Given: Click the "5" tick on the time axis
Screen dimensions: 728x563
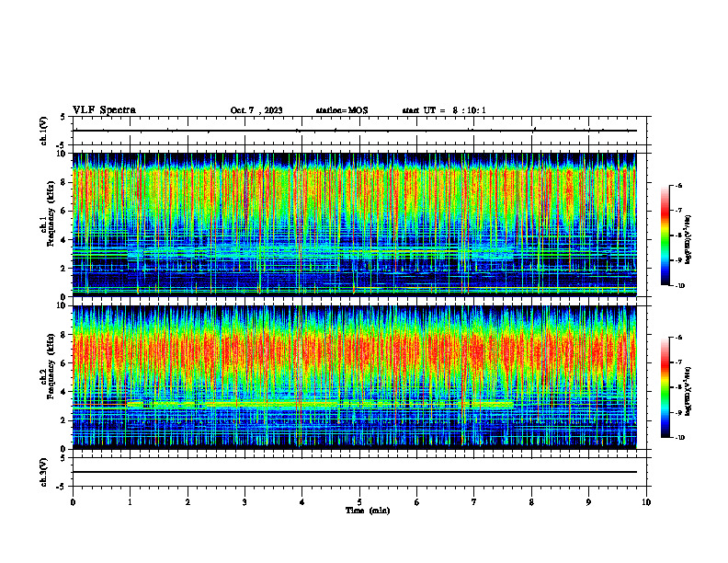Looking at the screenshot, I should click(359, 502).
